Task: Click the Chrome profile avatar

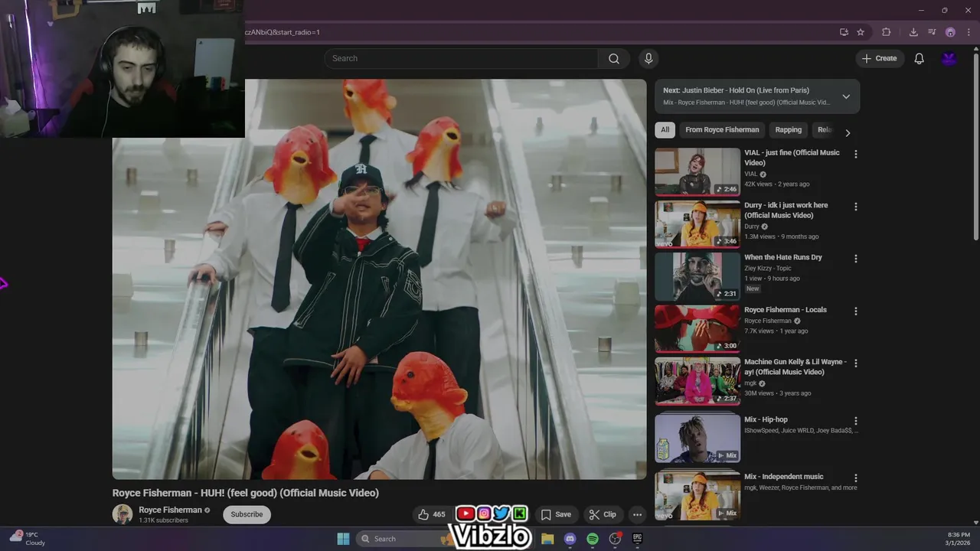Action: pos(950,32)
